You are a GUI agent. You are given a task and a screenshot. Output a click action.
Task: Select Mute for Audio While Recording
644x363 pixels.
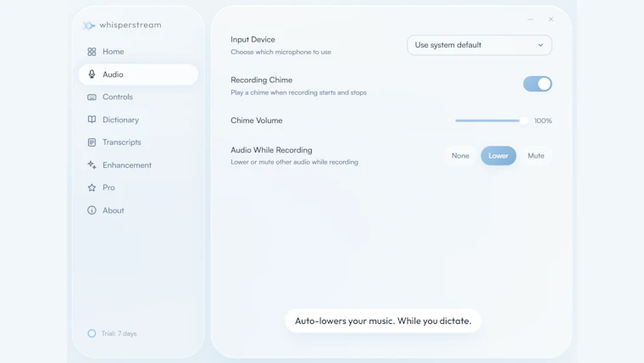click(536, 156)
